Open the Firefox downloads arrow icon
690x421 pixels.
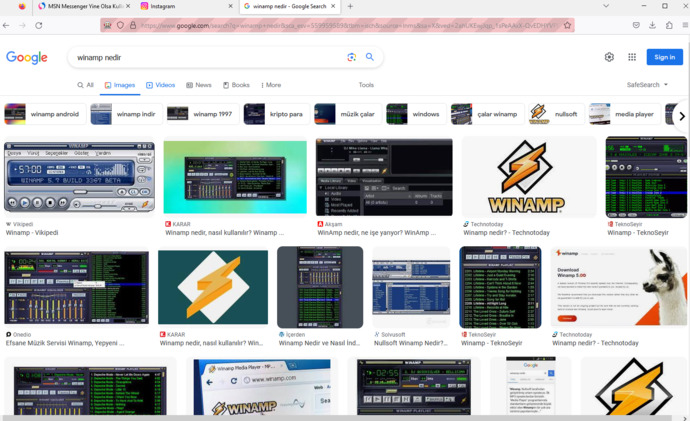652,26
